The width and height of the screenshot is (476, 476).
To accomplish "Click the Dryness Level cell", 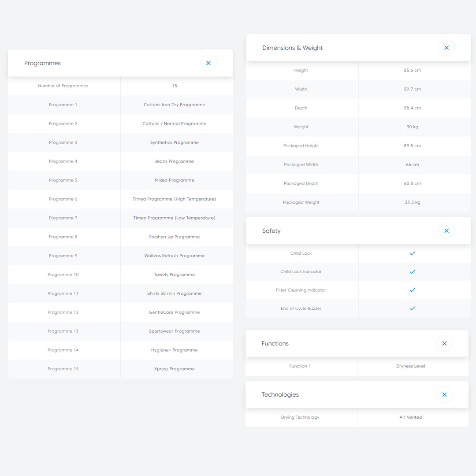I will [x=411, y=366].
